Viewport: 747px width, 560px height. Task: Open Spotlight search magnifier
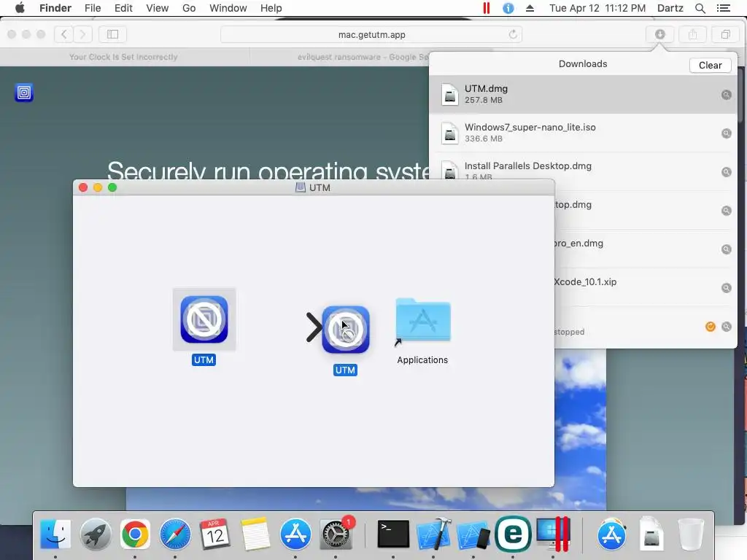(x=700, y=8)
